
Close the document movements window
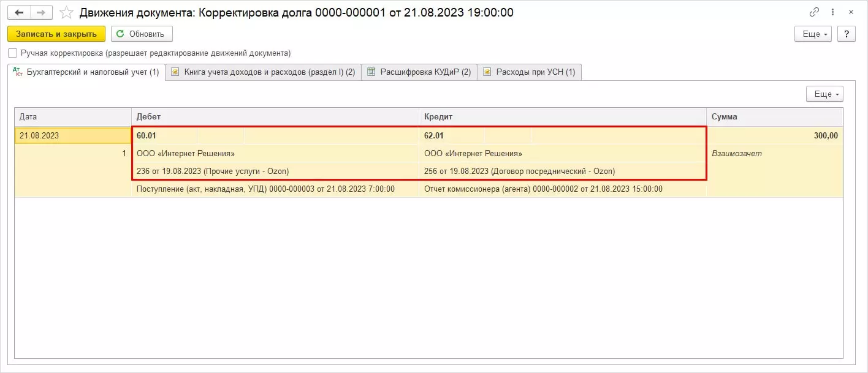pyautogui.click(x=852, y=12)
